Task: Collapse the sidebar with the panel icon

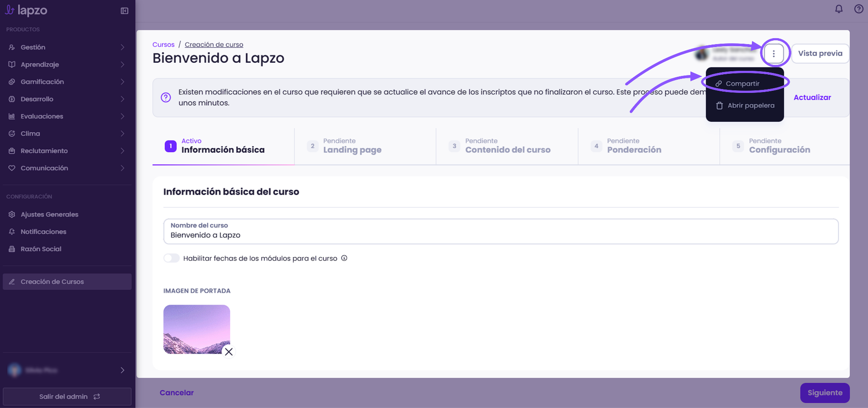Action: click(124, 11)
